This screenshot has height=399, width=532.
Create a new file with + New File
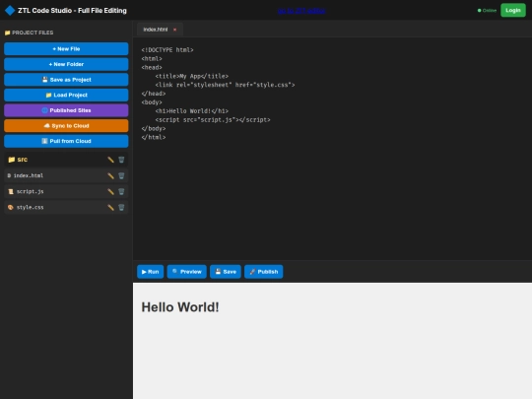click(x=66, y=49)
